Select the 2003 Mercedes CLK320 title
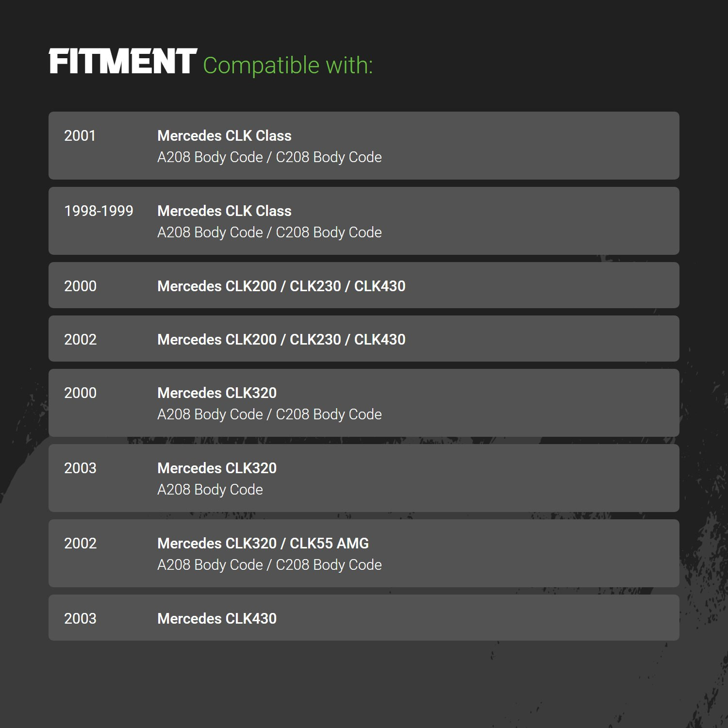The height and width of the screenshot is (728, 728). pos(217,468)
